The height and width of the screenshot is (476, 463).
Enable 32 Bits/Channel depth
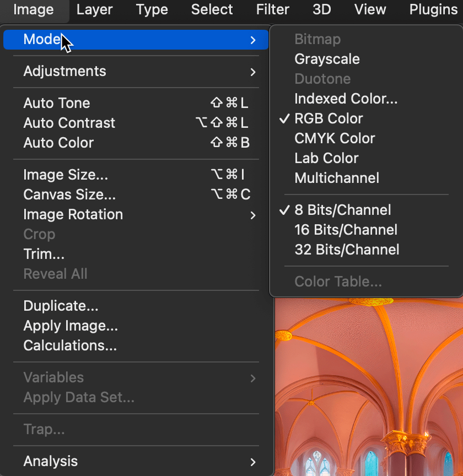[347, 250]
